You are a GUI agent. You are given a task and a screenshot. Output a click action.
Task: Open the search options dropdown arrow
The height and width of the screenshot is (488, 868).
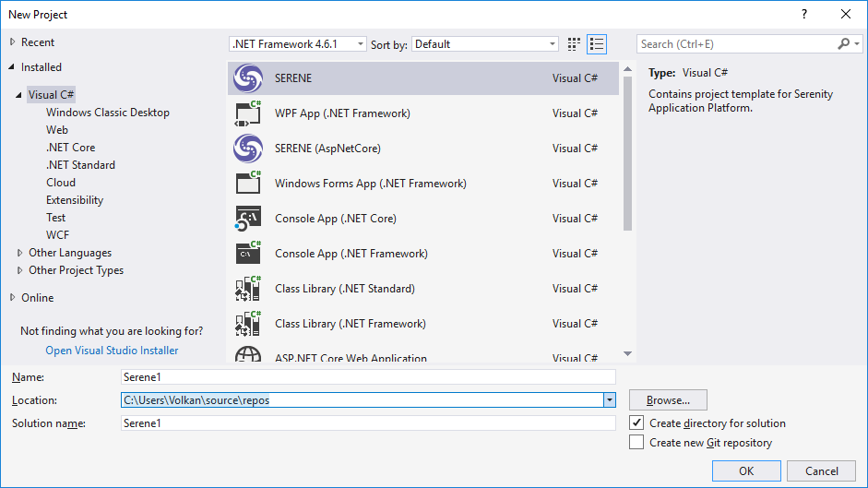(857, 43)
